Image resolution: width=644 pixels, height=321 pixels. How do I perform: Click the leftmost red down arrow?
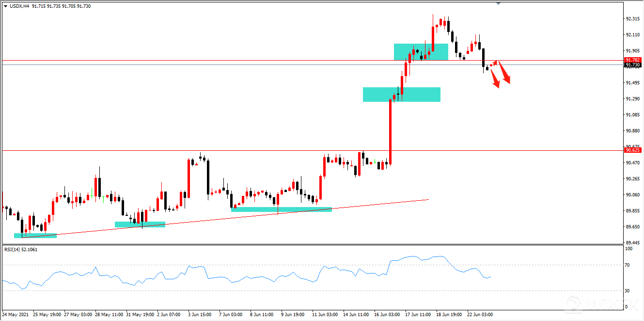(x=495, y=79)
